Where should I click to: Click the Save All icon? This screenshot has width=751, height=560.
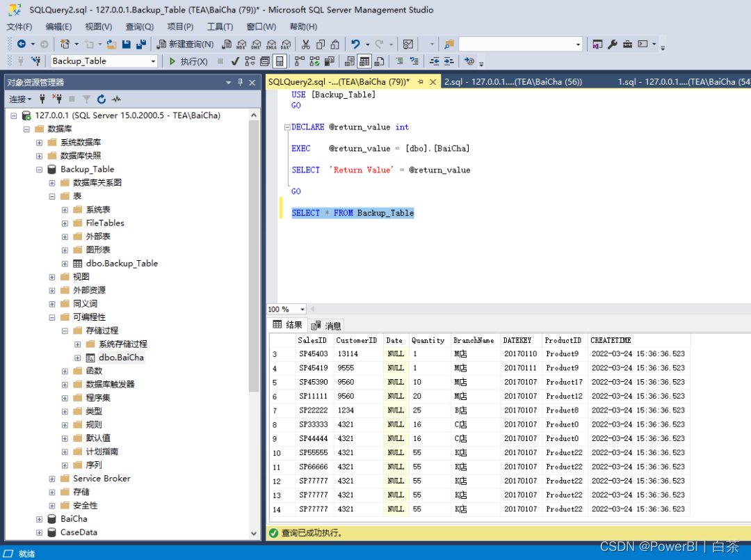tap(140, 45)
